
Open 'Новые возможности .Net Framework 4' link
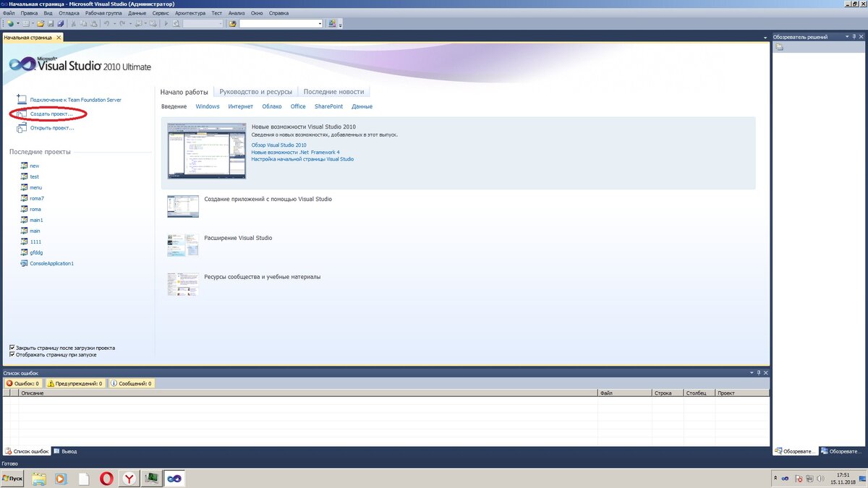pos(295,152)
